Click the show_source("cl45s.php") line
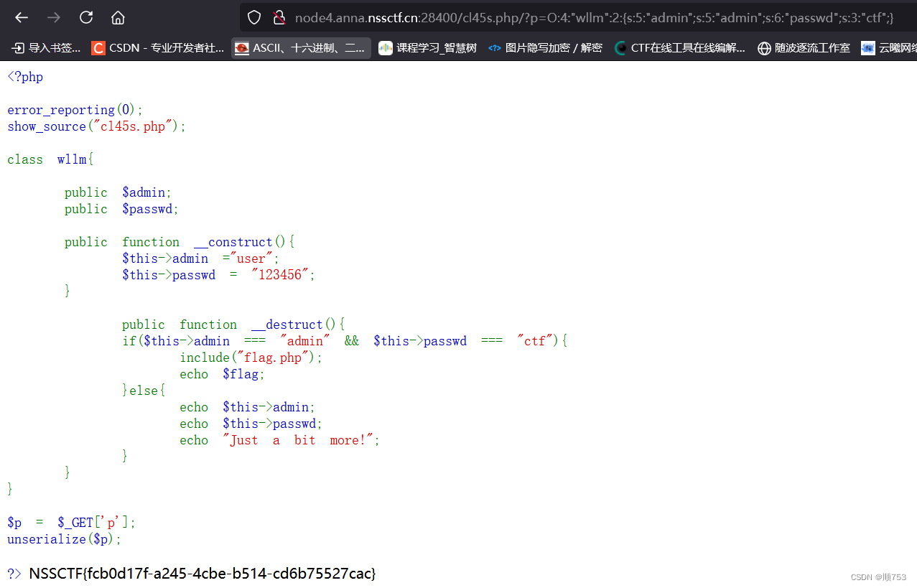The image size is (917, 588). 96,126
